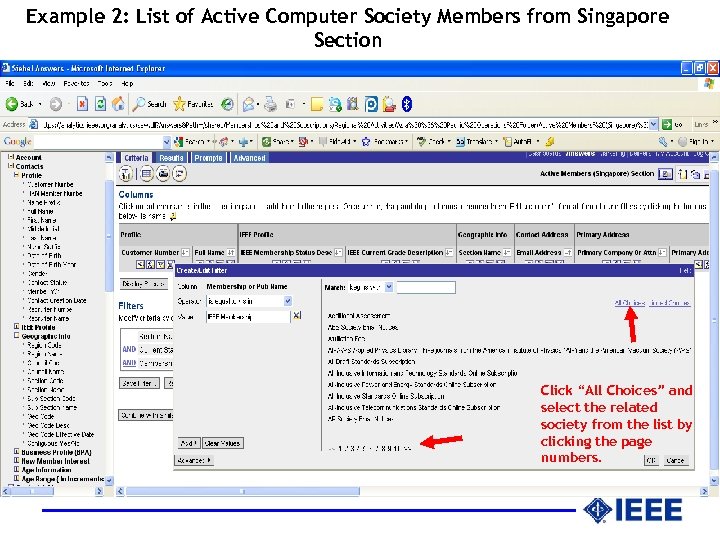This screenshot has width=720, height=540.
Task: Click the Column Properties icon under Customer Number
Action: (x=141, y=264)
